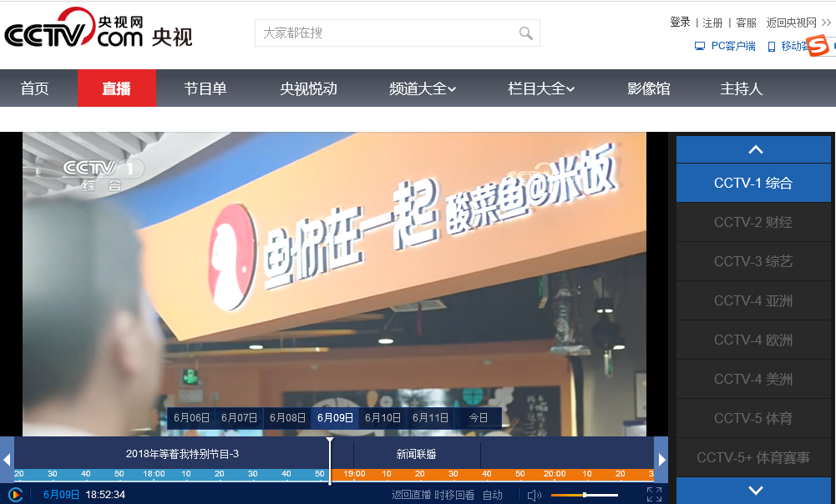Image resolution: width=836 pixels, height=504 pixels.
Task: Click the player play button
Action: [16, 495]
